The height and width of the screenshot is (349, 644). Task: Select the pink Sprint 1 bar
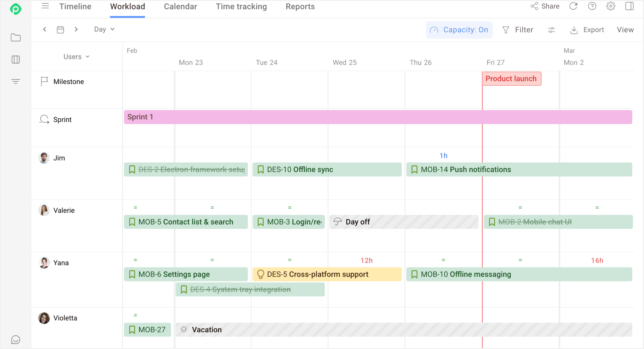pos(378,117)
